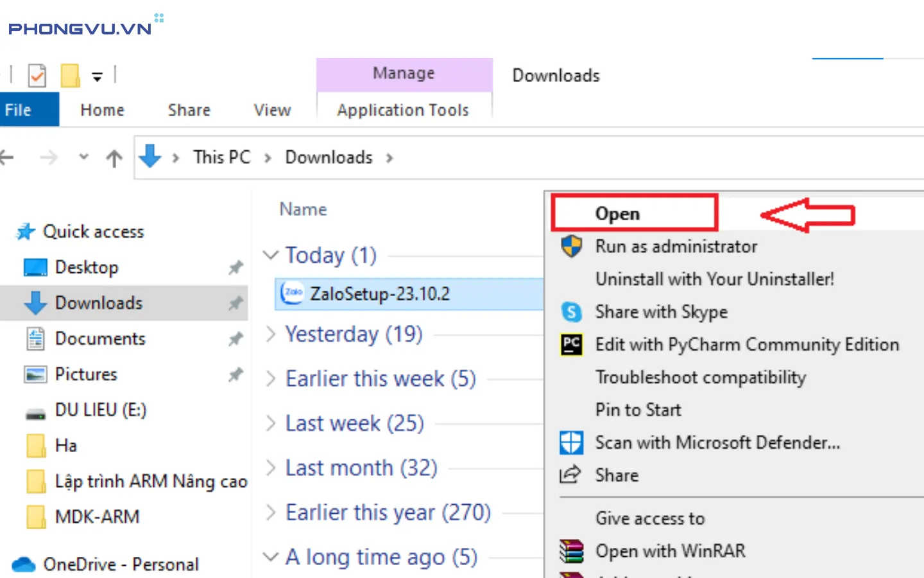The height and width of the screenshot is (578, 924).
Task: Switch to Application Tools tab
Action: [403, 110]
